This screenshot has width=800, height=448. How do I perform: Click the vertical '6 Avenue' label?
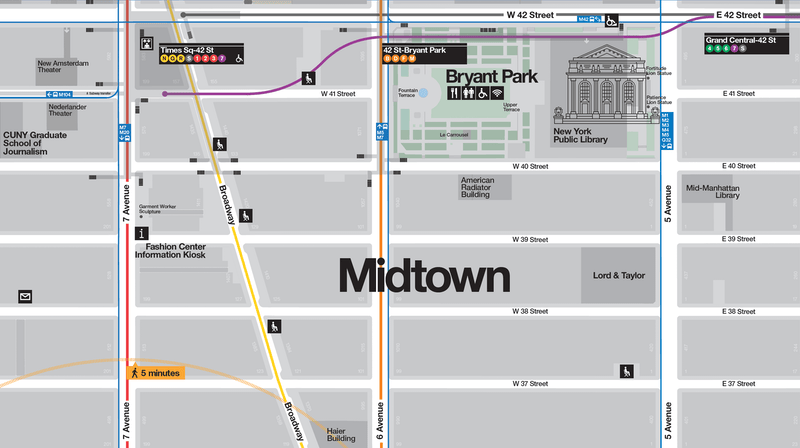(x=380, y=420)
